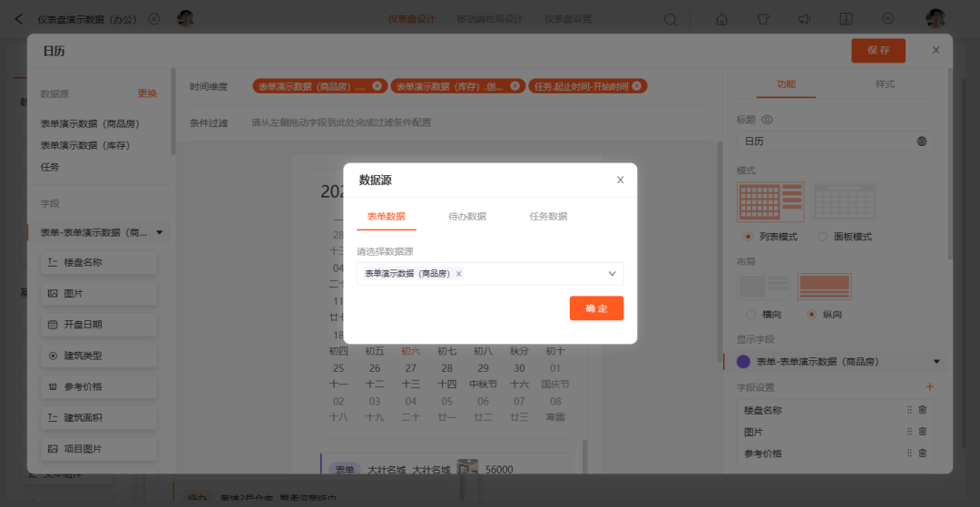980x507 pixels.
Task: Expand the 显示字段 dropdown arrow
Action: [x=936, y=362]
